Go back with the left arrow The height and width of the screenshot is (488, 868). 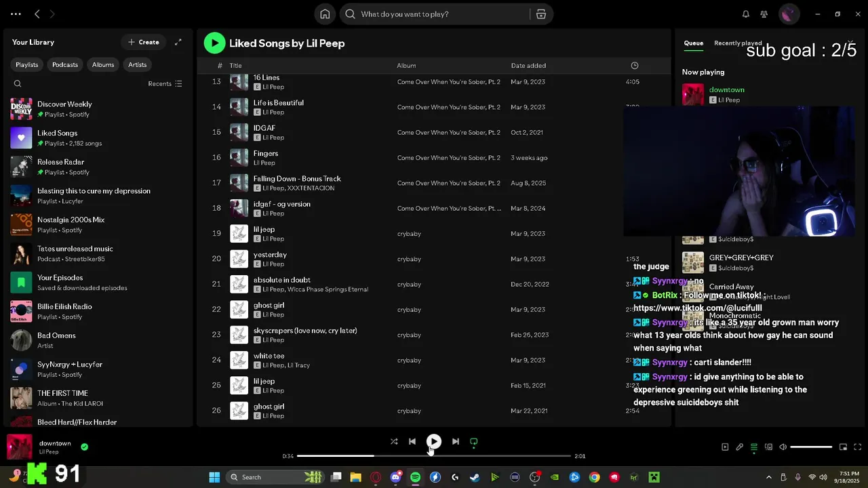tap(37, 14)
